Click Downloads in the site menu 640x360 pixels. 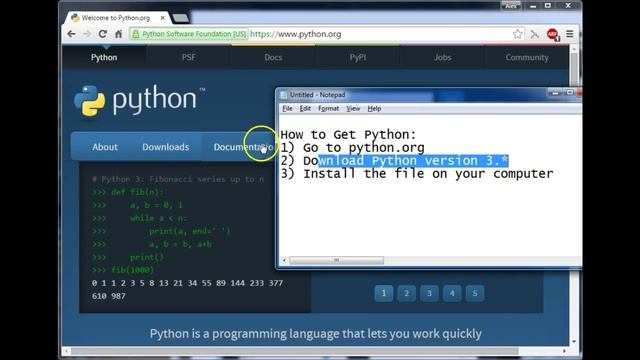click(x=166, y=147)
